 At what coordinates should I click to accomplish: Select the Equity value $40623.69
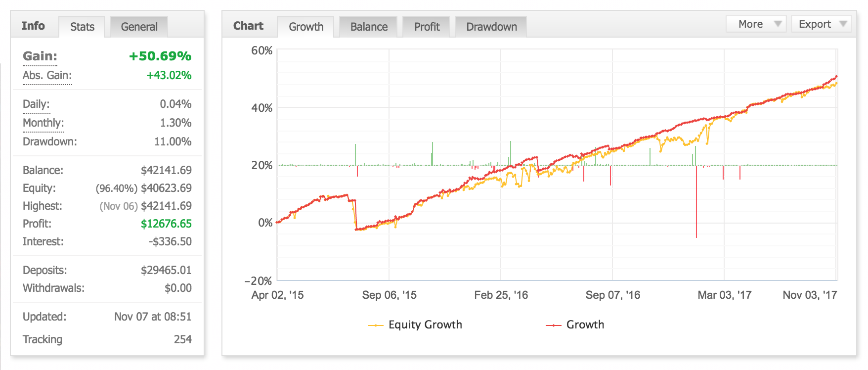(166, 188)
